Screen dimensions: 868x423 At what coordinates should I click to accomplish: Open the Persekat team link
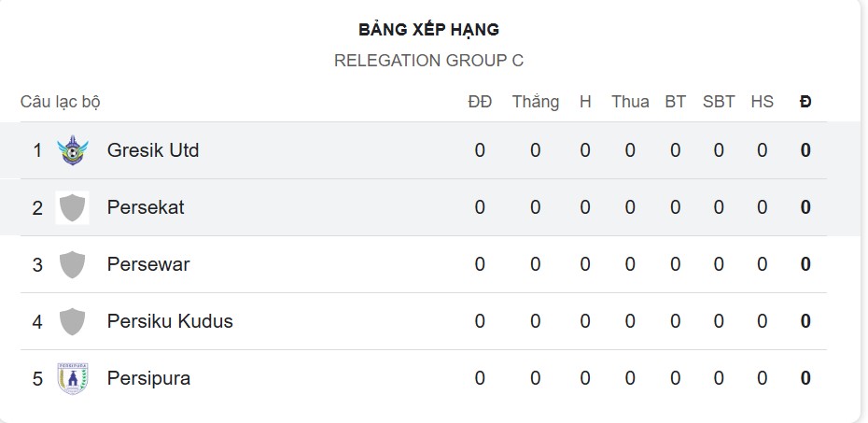(146, 207)
